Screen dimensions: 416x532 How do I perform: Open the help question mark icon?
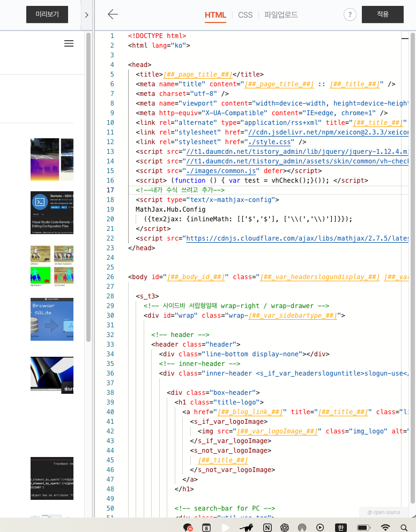pos(350,14)
